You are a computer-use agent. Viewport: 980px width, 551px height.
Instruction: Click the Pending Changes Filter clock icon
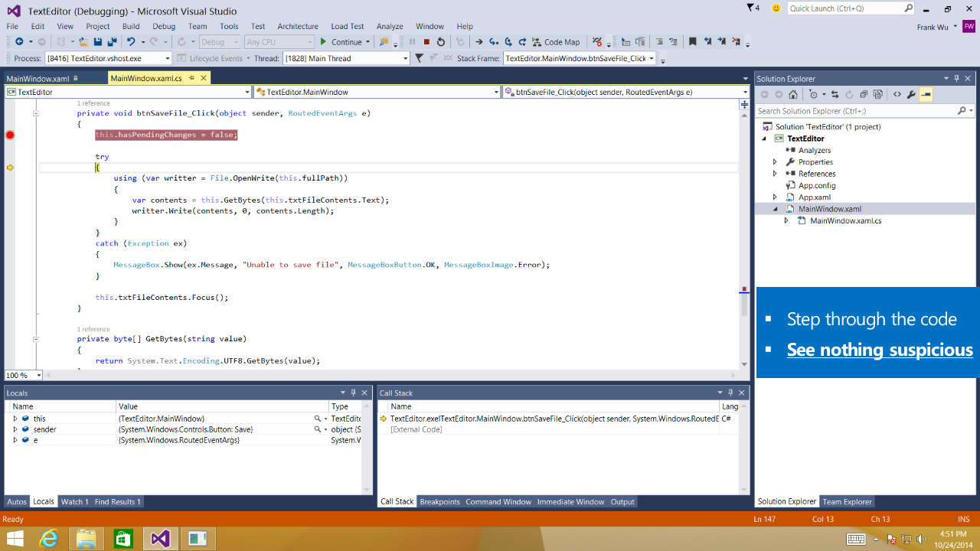click(813, 95)
